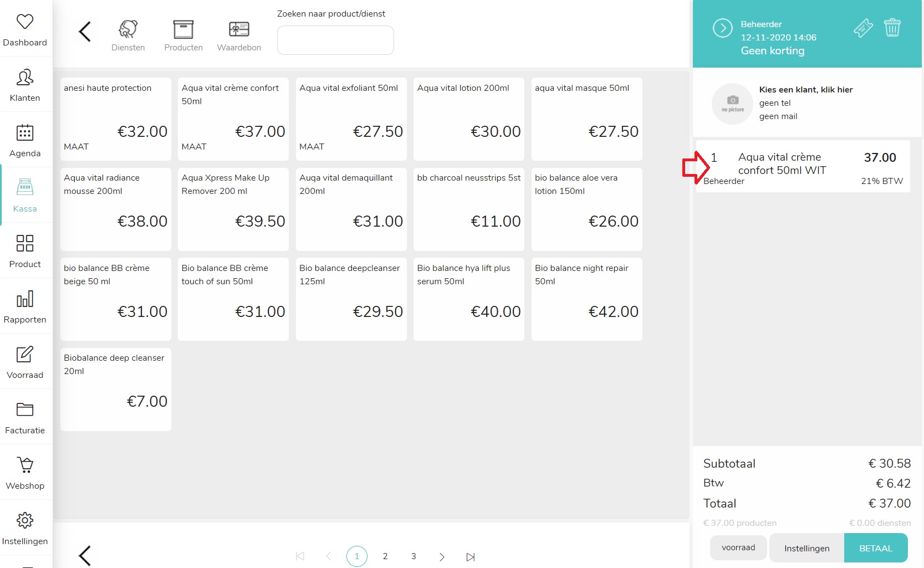This screenshot has height=568, width=924.
Task: Add Aqua vital lotion 200ml
Action: tap(469, 119)
